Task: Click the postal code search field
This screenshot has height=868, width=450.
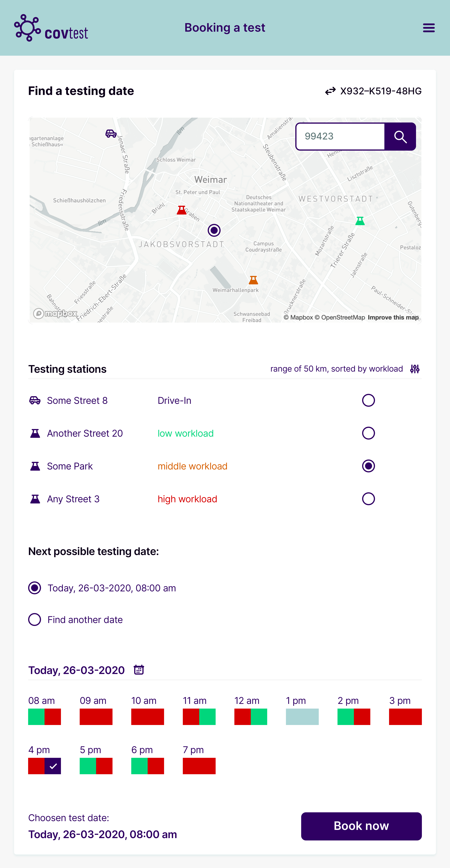Action: point(340,136)
